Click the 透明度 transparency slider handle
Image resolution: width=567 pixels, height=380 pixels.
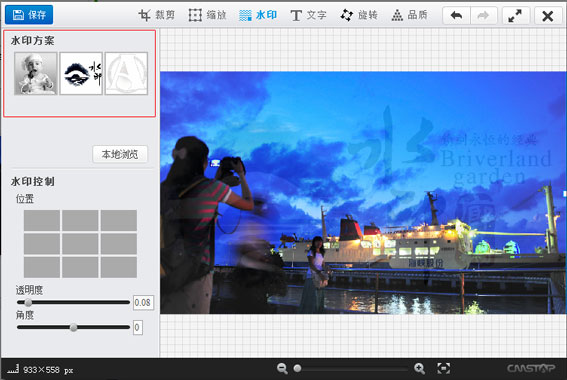(x=28, y=302)
